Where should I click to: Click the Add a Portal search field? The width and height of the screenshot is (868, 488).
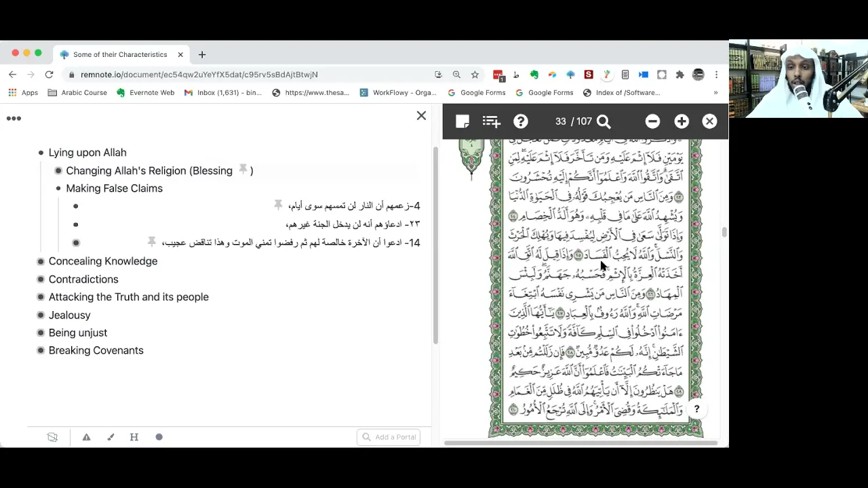(x=389, y=437)
